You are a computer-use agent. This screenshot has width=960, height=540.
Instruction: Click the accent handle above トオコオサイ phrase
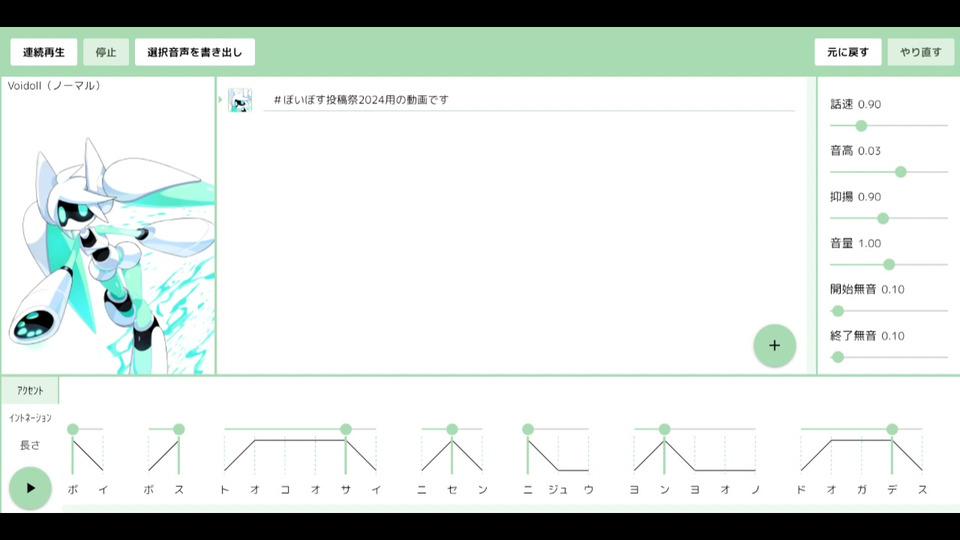click(346, 429)
